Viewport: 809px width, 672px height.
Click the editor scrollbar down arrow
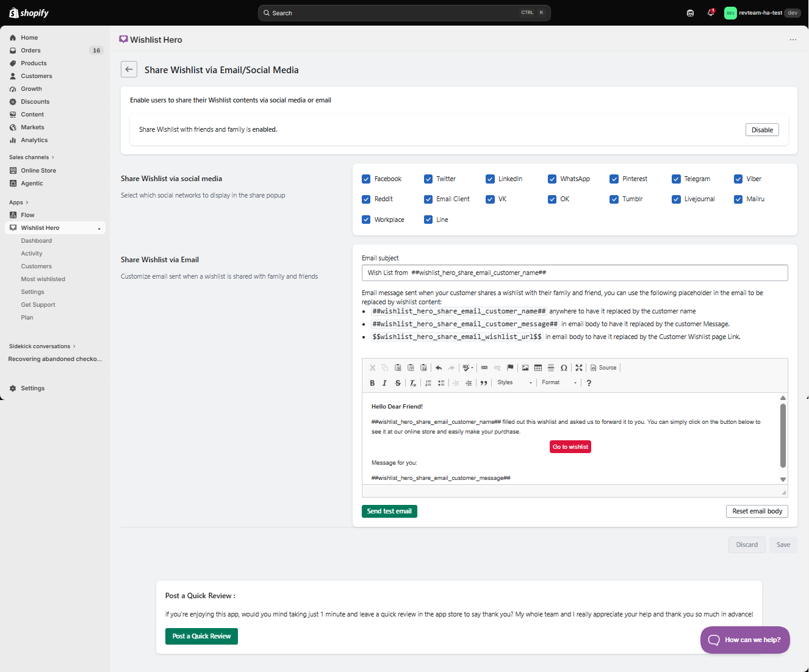[783, 479]
